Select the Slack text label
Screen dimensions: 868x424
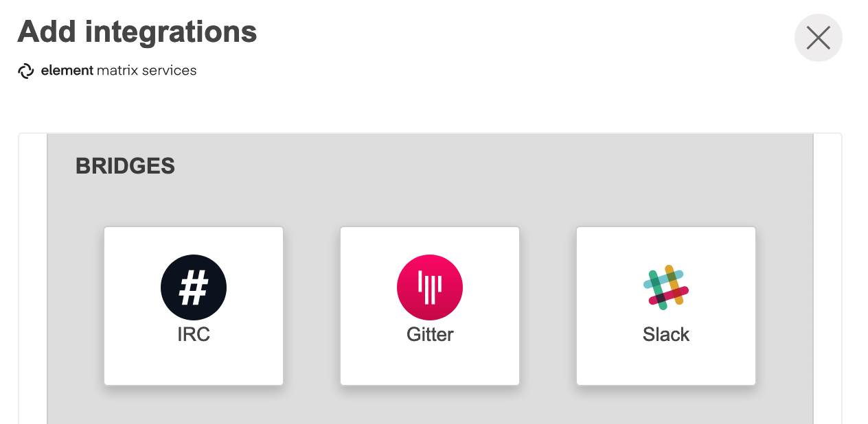click(x=666, y=334)
